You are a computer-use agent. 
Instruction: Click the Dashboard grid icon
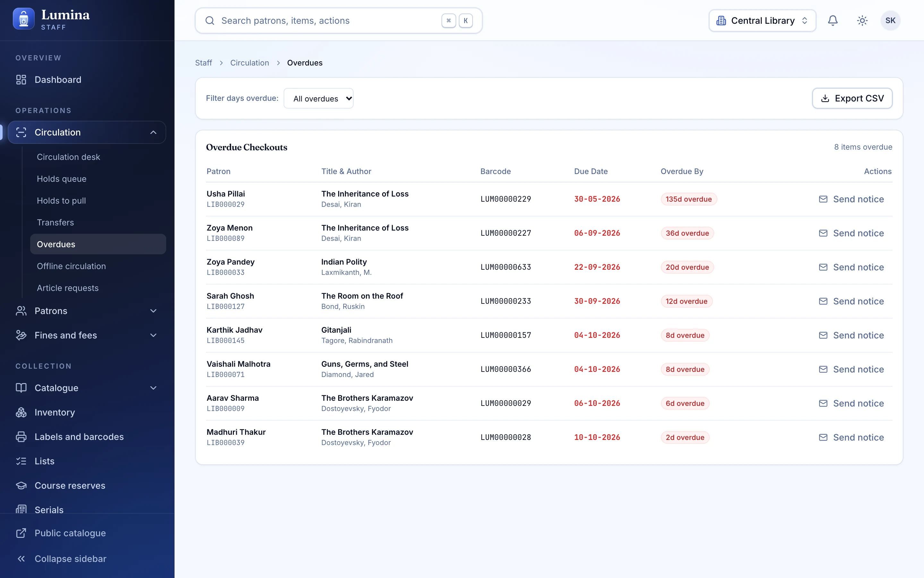(21, 80)
